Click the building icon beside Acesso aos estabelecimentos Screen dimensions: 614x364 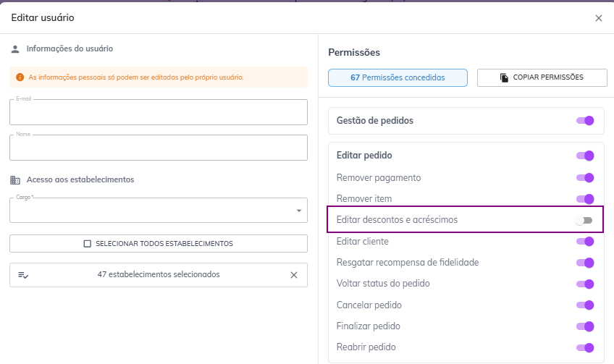[x=15, y=179]
